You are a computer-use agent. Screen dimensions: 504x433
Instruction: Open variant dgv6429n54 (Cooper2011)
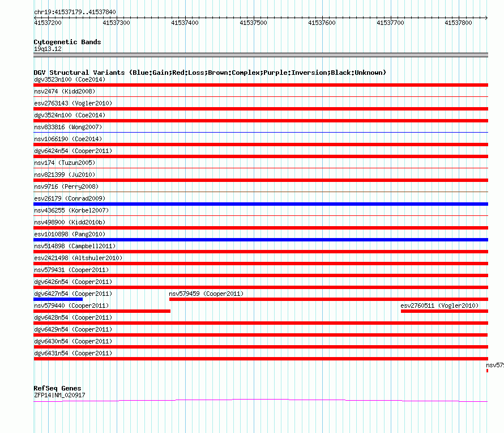(73, 329)
